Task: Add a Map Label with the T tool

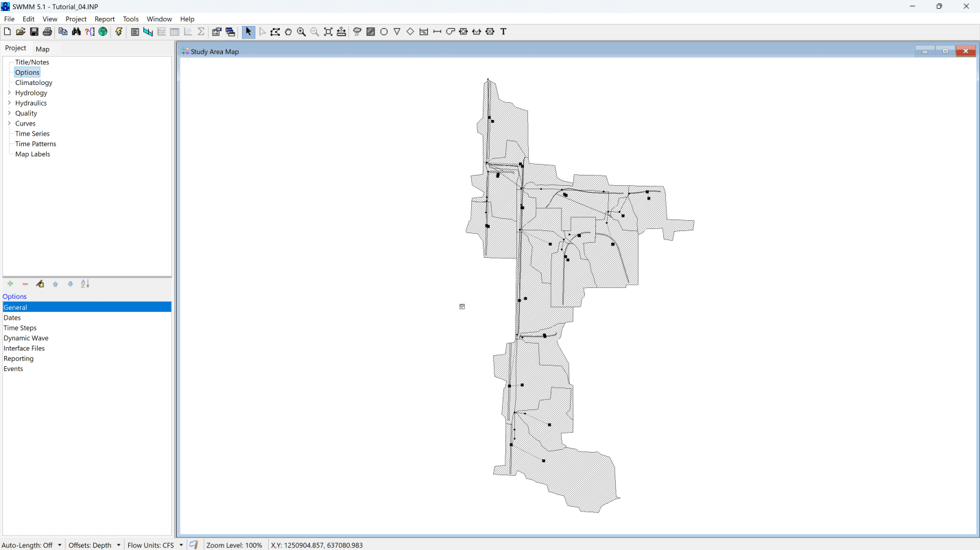Action: coord(503,32)
